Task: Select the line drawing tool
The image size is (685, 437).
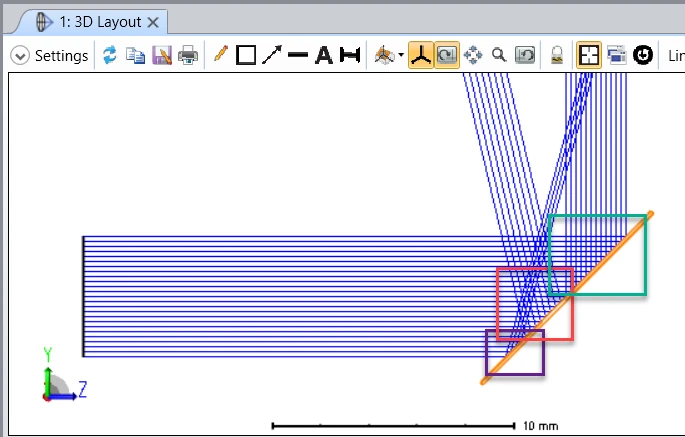Action: tap(298, 55)
